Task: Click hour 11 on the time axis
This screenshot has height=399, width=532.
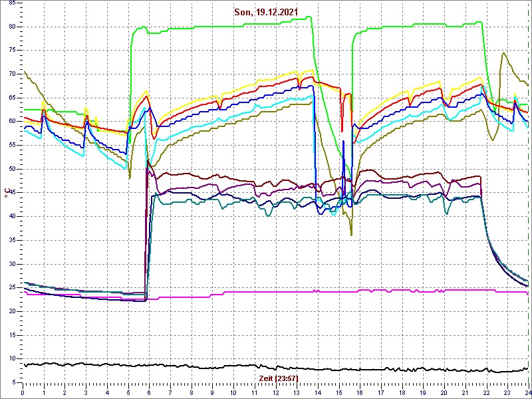Action: pos(255,392)
